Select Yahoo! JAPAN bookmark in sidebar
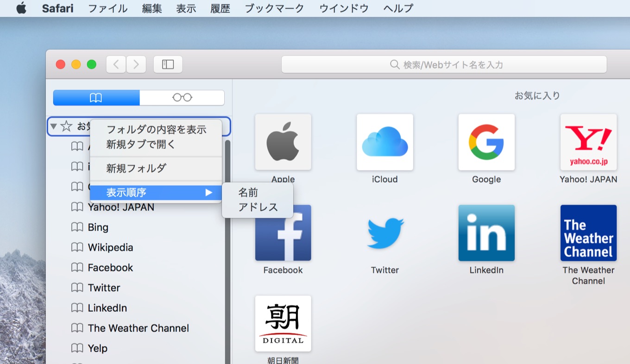 coord(121,207)
